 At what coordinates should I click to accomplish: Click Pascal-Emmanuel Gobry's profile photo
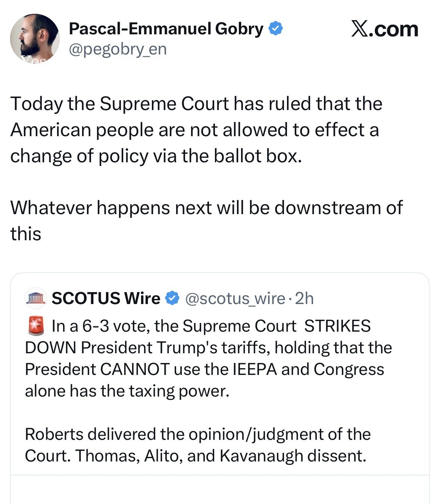click(34, 38)
